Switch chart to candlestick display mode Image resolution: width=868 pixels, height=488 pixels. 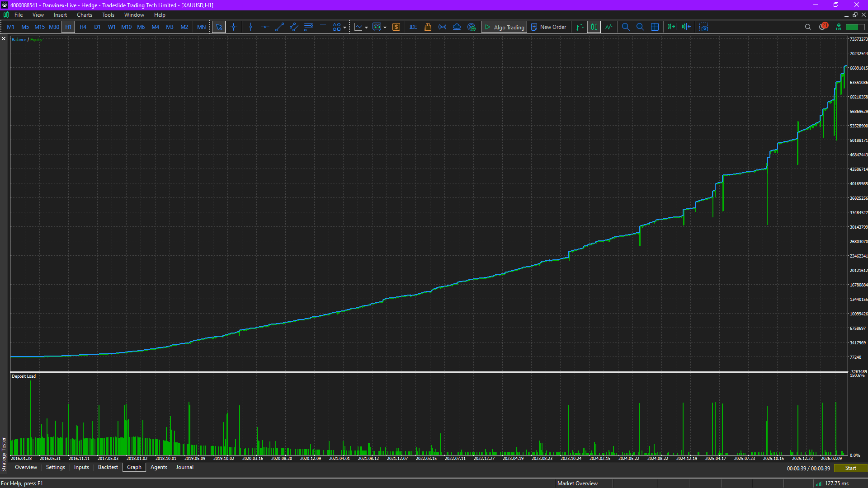coord(594,27)
